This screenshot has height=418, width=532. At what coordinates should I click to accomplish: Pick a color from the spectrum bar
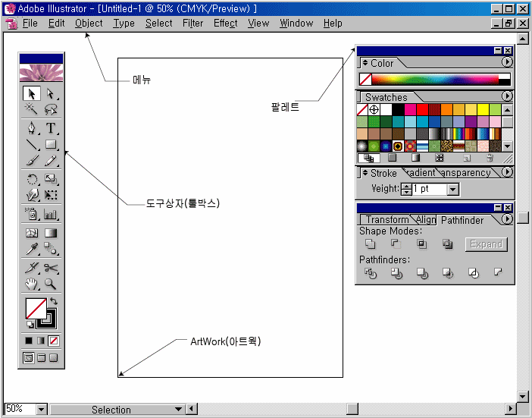435,79
